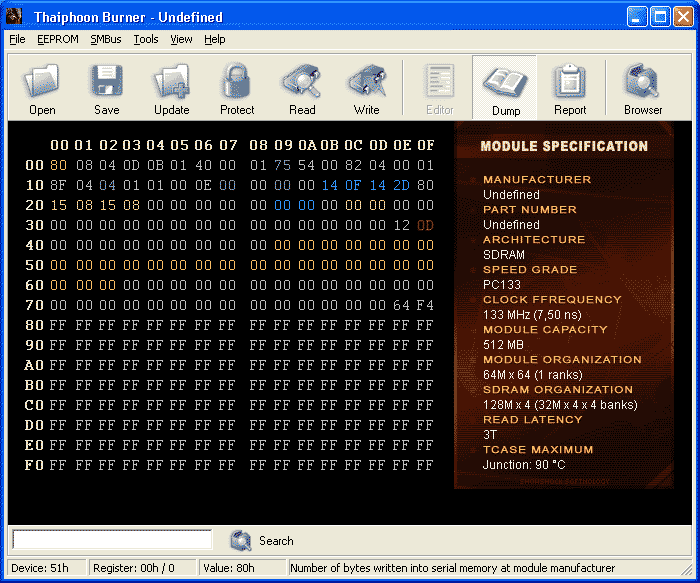
Task: Select byte 64 in row 70
Action: coord(401,305)
